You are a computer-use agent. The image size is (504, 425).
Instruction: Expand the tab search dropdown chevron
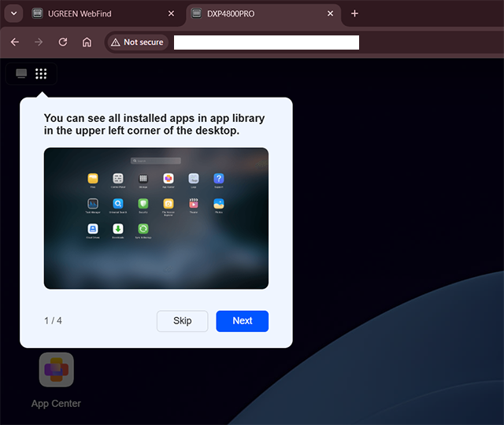pos(12,13)
